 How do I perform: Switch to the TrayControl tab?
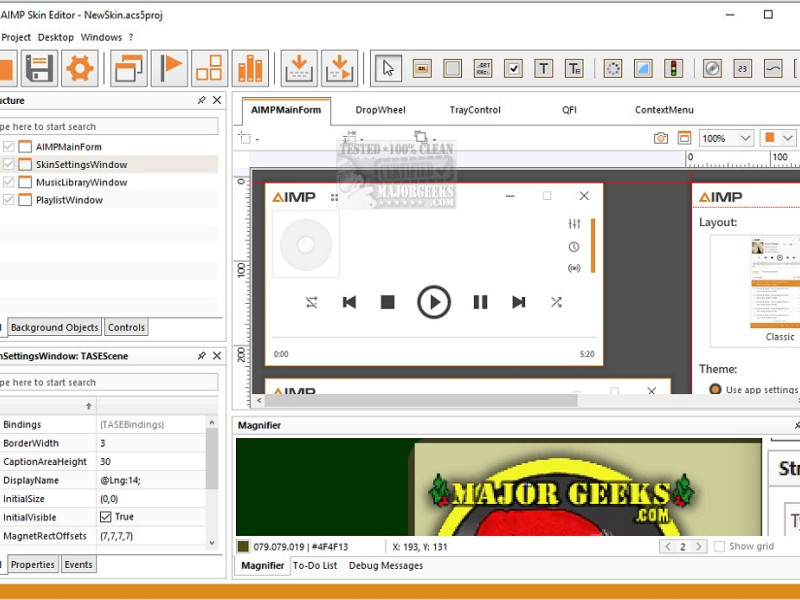pos(475,110)
